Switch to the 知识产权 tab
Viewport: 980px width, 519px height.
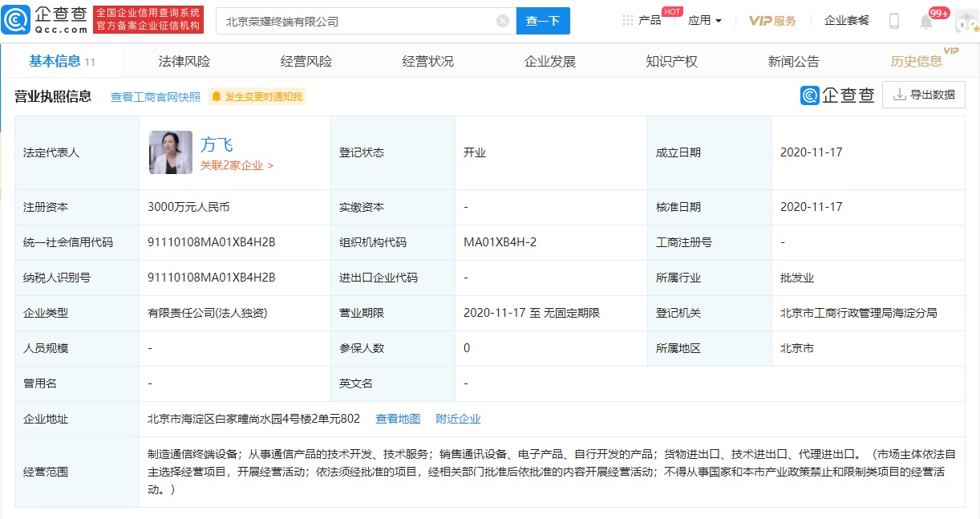point(672,61)
